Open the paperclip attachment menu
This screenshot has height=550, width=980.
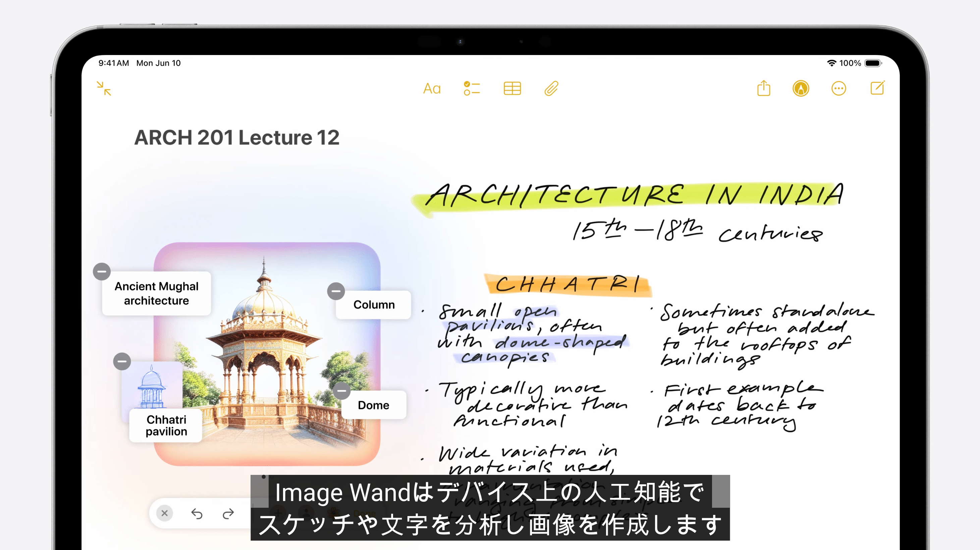551,89
